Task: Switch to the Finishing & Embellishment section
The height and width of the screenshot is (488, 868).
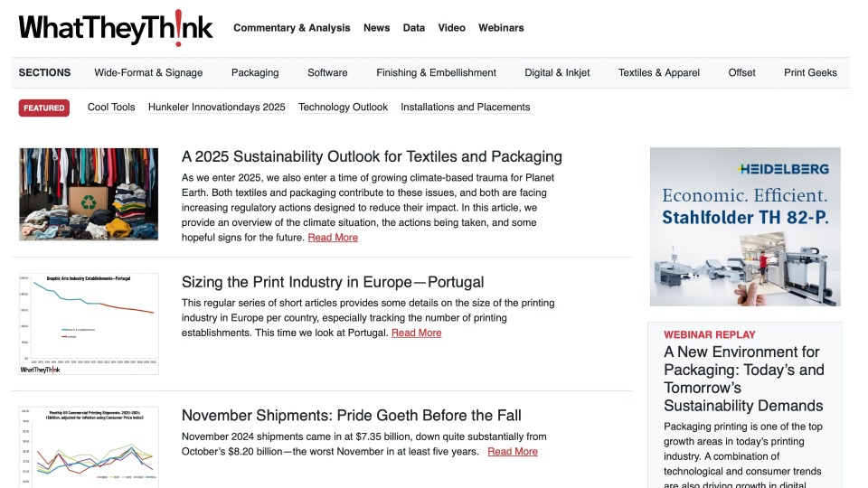Action: 436,73
